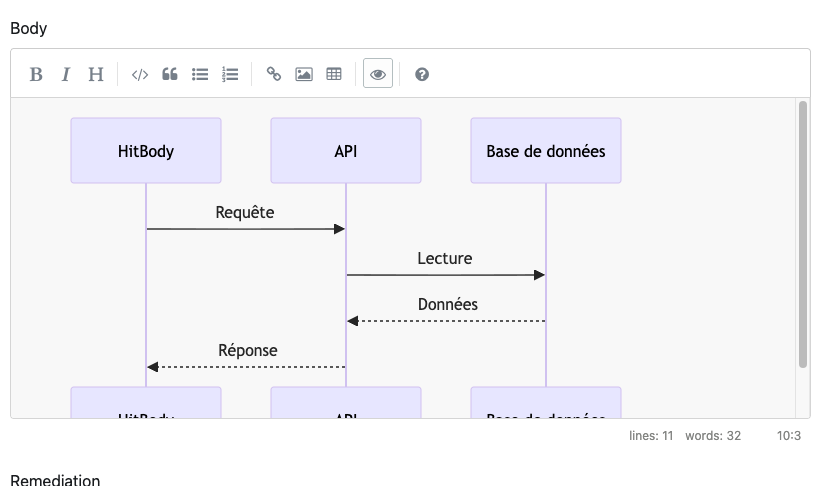Click the Lecture message label
The width and height of the screenshot is (837, 486).
pos(445,258)
